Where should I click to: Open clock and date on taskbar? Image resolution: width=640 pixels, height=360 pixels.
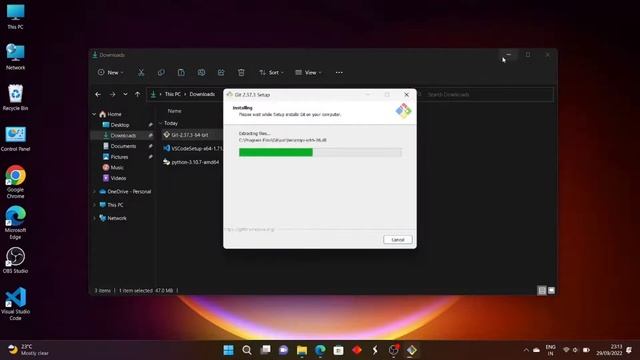click(x=609, y=350)
